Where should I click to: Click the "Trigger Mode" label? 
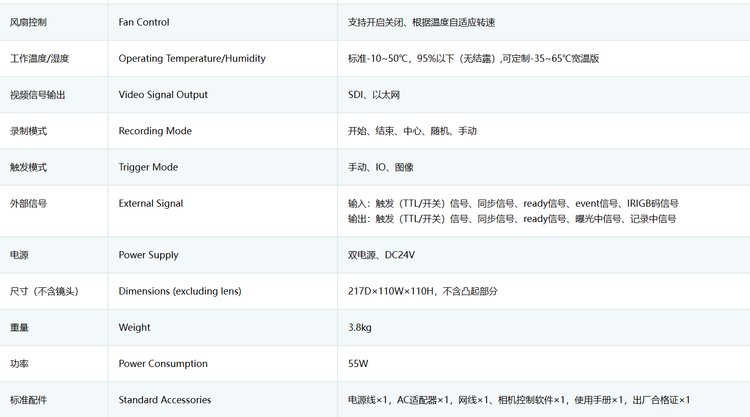point(148,167)
